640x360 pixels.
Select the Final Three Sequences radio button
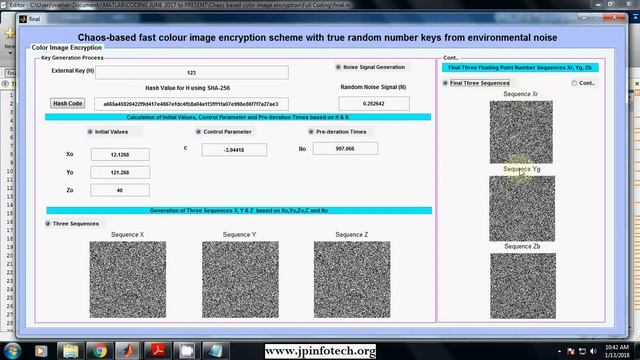click(x=445, y=83)
